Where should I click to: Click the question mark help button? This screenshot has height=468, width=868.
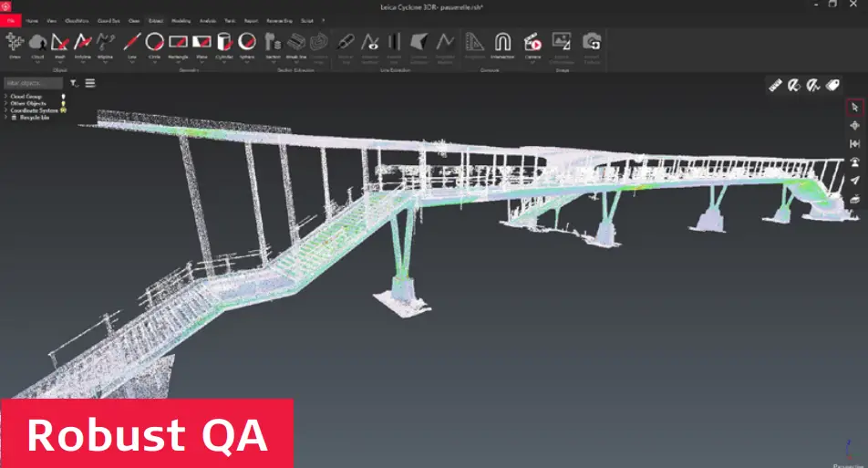point(324,21)
